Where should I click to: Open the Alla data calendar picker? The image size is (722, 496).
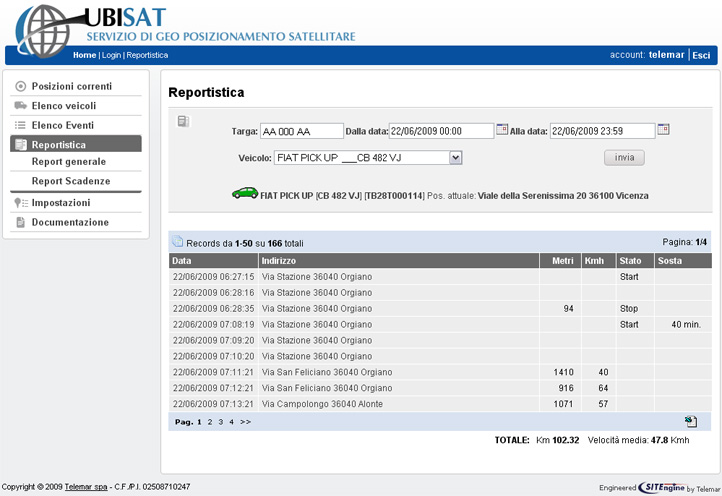click(x=663, y=129)
